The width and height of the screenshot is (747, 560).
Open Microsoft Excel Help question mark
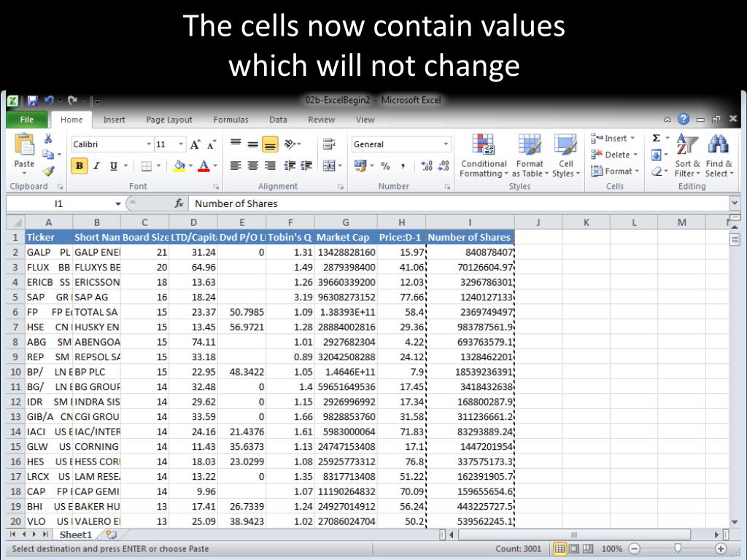point(683,119)
